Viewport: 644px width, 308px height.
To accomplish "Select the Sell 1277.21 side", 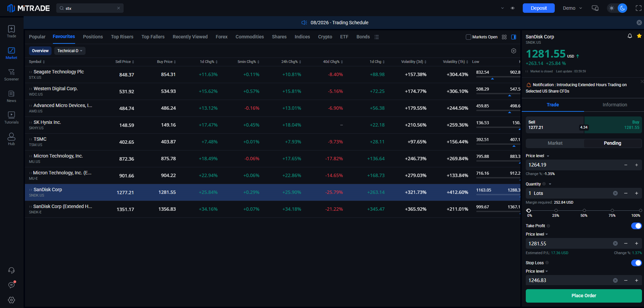I will coord(555,125).
